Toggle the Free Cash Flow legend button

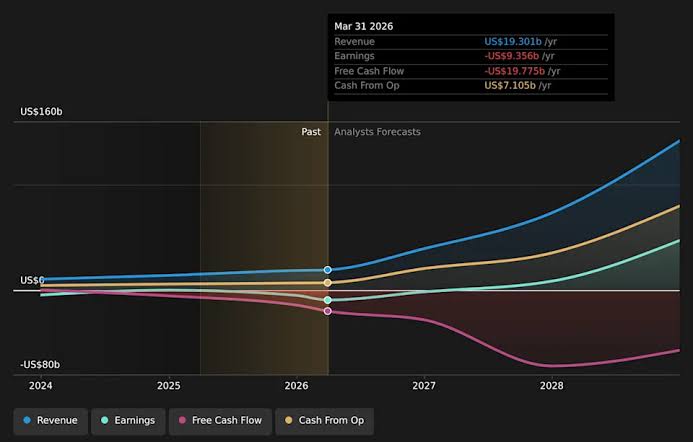pyautogui.click(x=220, y=421)
